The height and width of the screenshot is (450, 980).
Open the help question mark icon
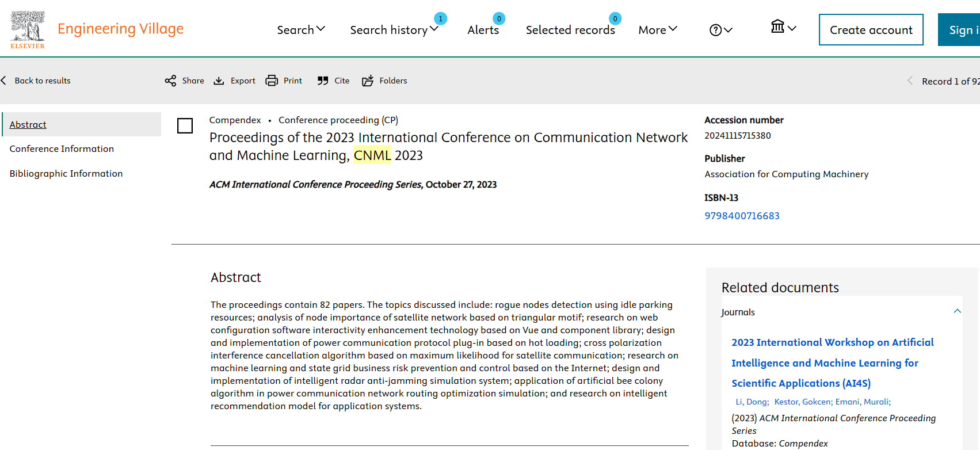(715, 30)
